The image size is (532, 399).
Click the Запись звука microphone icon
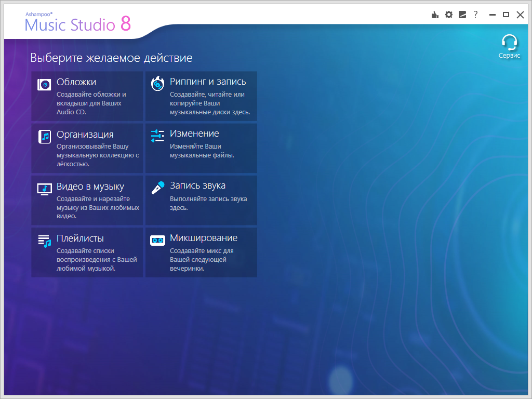(x=157, y=188)
